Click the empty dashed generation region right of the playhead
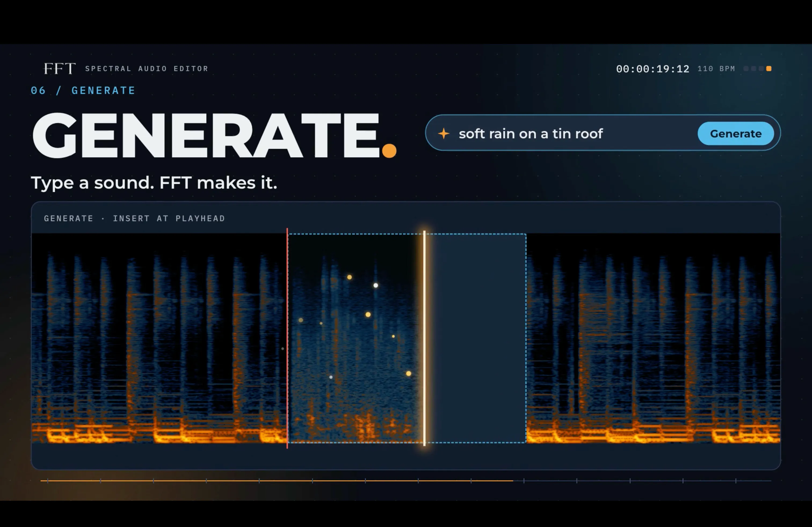This screenshot has width=812, height=527. (x=476, y=338)
